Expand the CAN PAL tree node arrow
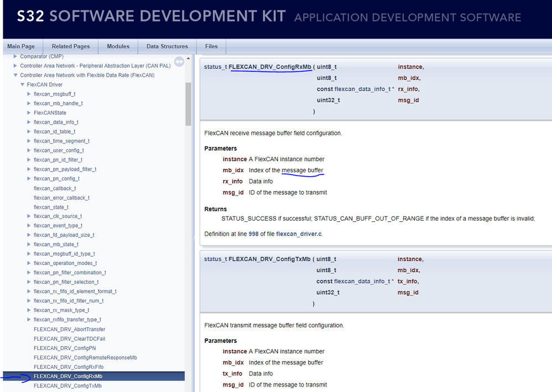This screenshot has height=392, width=552. 15,66
